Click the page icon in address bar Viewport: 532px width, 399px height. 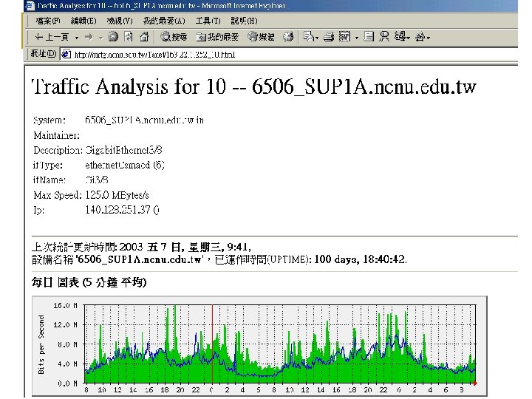tap(66, 54)
